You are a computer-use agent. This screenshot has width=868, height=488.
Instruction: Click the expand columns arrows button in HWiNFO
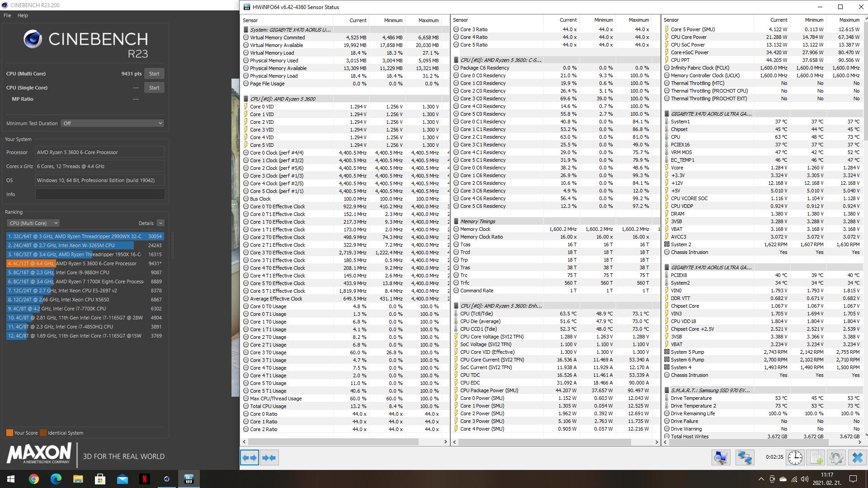[x=250, y=458]
